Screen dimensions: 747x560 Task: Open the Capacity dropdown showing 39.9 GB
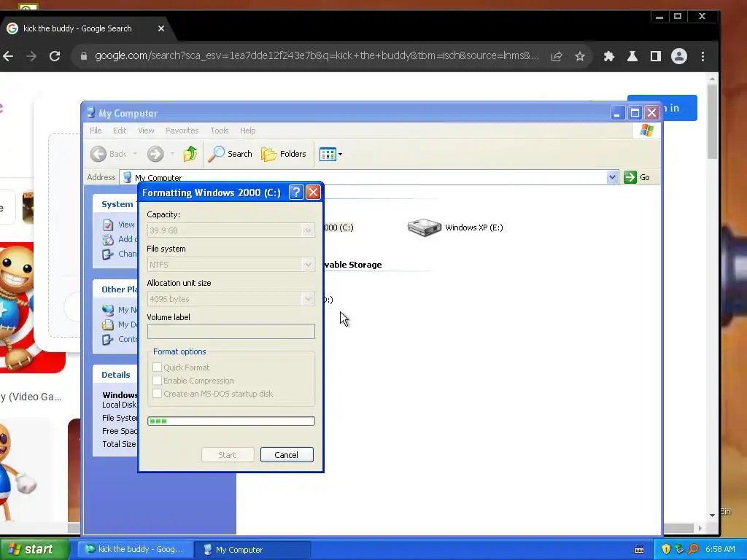tap(231, 230)
